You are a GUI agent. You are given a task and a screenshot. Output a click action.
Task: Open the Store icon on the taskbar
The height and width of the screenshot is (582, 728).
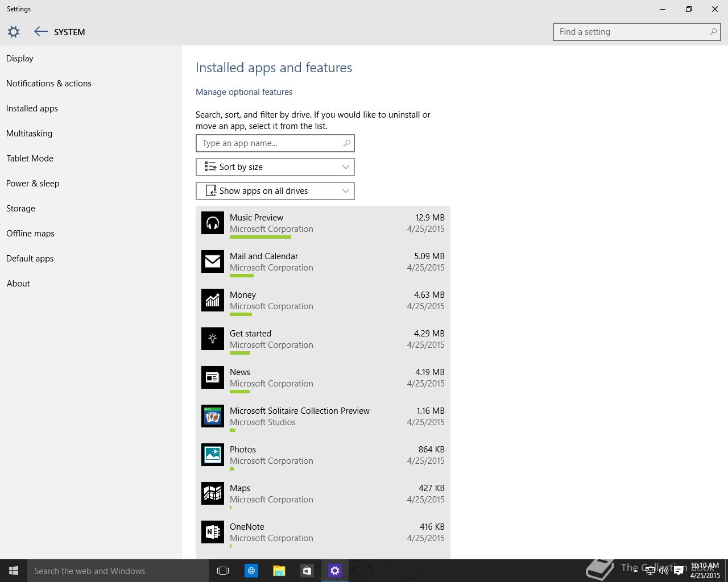pos(307,571)
